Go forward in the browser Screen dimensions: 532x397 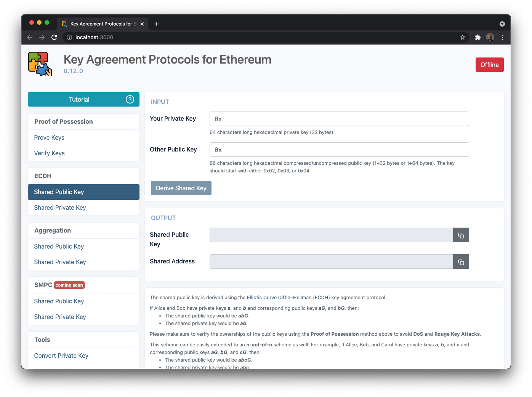click(x=42, y=37)
